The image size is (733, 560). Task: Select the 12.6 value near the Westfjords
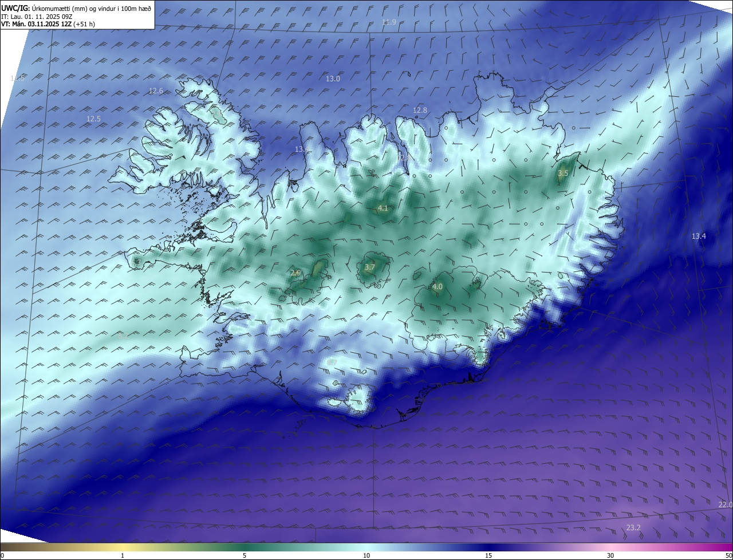pos(156,90)
